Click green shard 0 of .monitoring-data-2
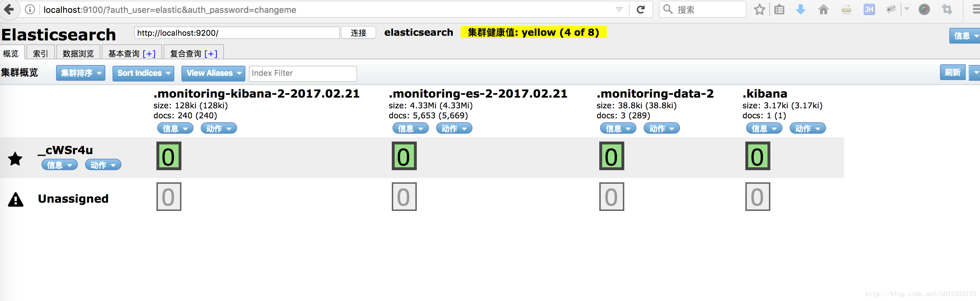The width and height of the screenshot is (980, 301). 612,156
